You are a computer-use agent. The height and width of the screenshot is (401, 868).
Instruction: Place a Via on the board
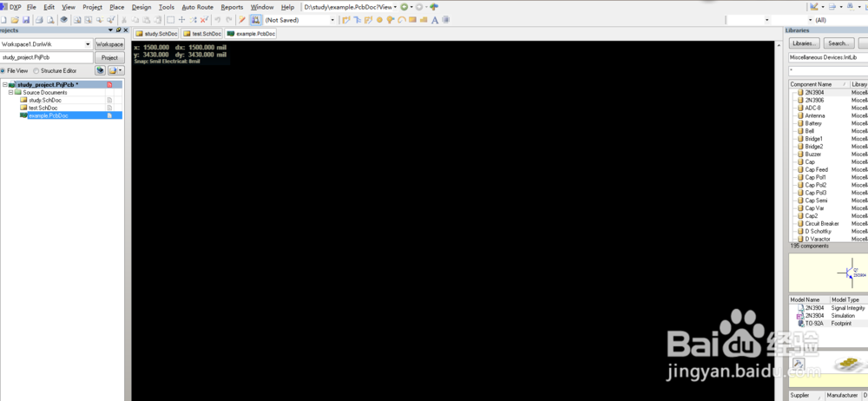pos(391,20)
